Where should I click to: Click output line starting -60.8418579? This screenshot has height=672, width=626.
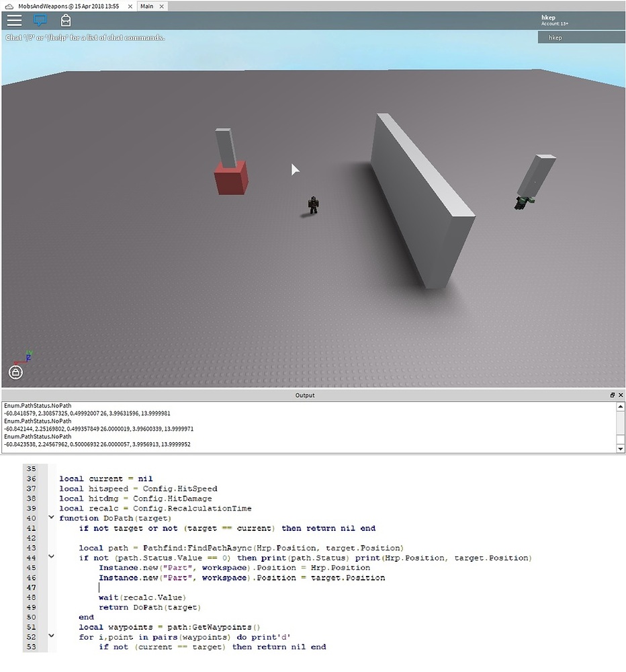(x=87, y=413)
